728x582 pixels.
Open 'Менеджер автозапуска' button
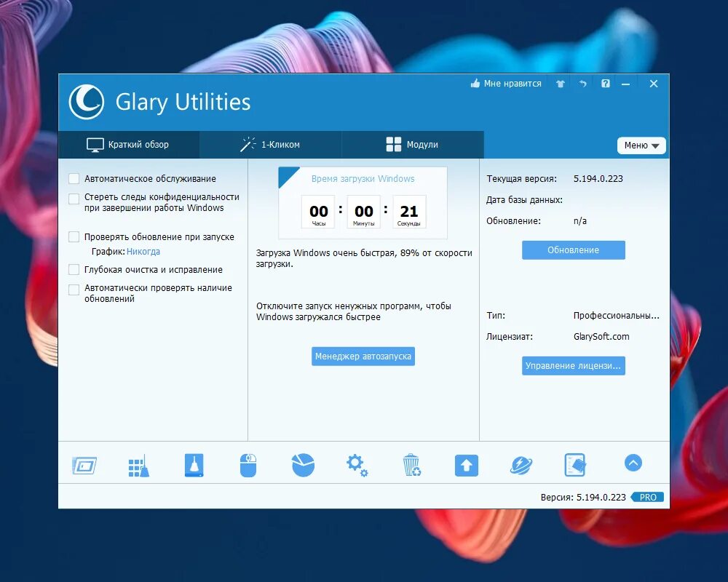pos(363,356)
